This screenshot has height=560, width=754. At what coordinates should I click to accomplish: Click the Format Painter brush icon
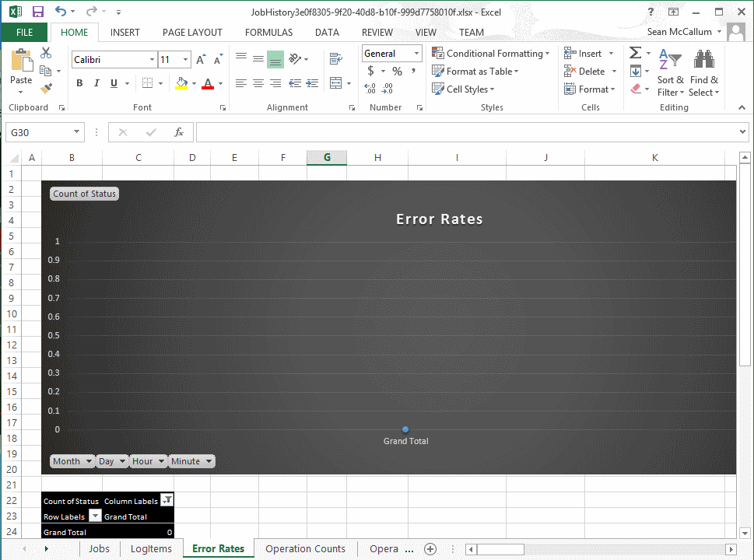tap(46, 89)
